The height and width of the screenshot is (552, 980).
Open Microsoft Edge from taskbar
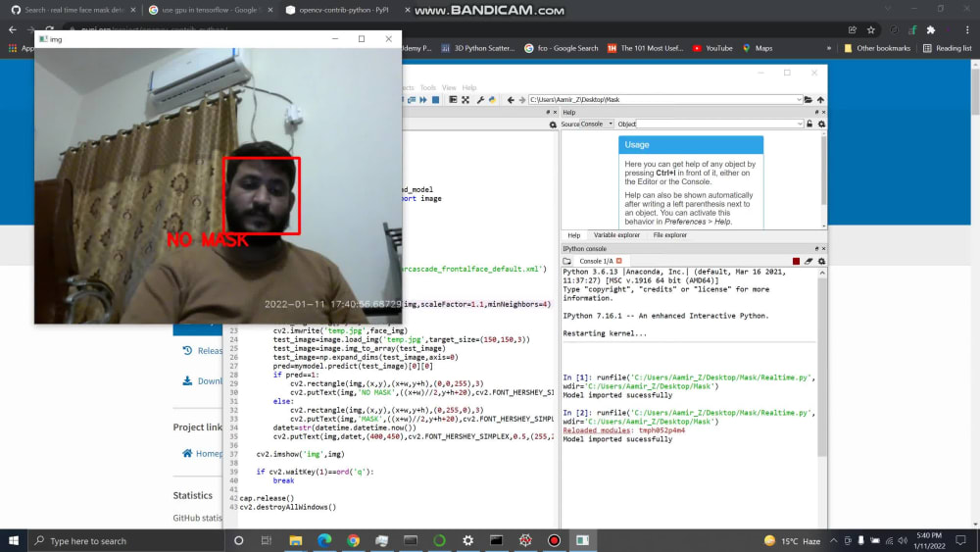[x=324, y=541]
